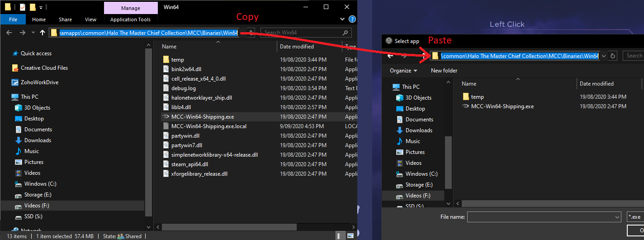
Task: Open the Share ribbon tab
Action: (x=65, y=19)
